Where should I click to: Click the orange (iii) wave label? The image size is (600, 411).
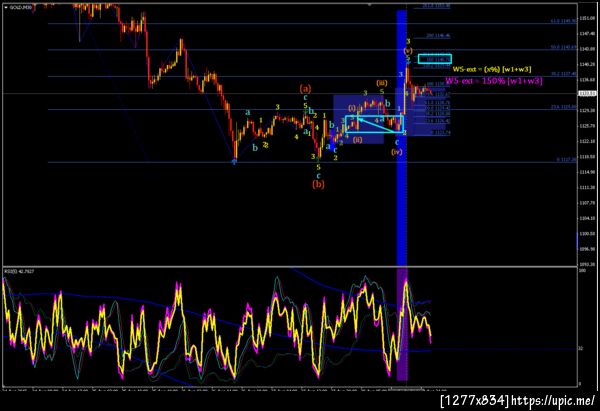(x=382, y=83)
